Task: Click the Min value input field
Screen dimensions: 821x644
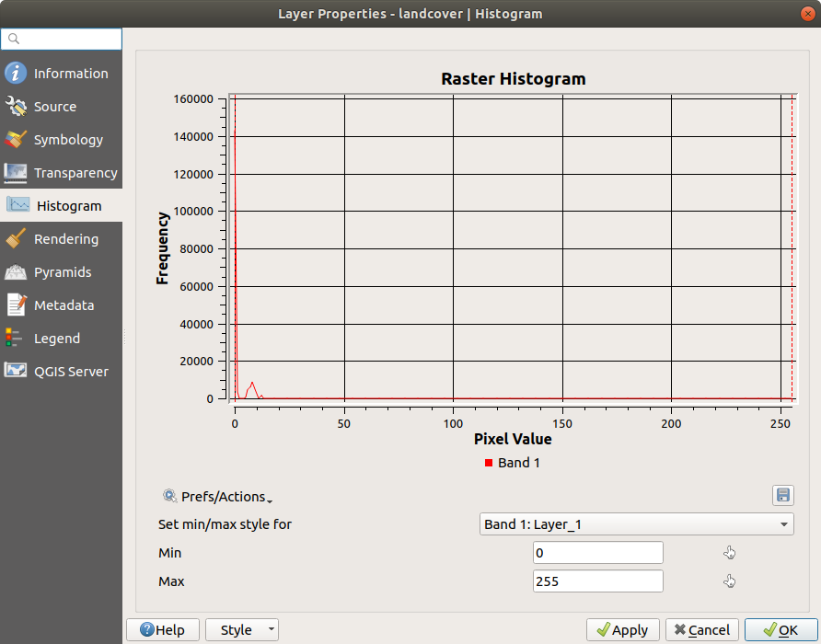Action: click(x=597, y=553)
